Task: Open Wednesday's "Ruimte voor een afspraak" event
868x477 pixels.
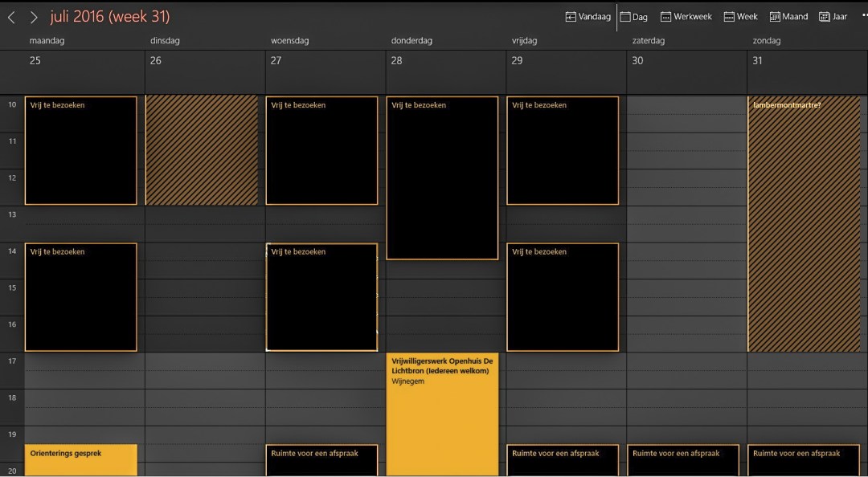Action: coord(321,460)
